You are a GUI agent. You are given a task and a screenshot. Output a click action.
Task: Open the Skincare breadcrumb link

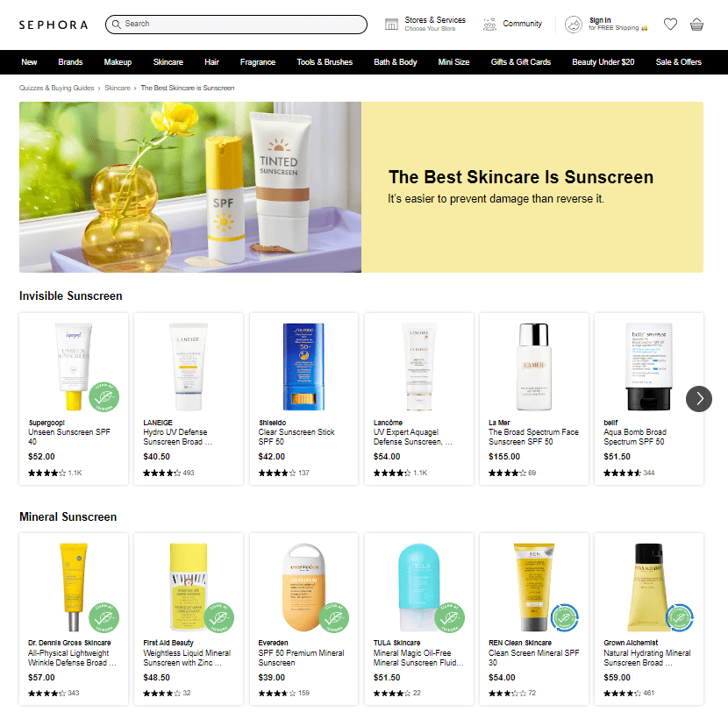tap(118, 88)
